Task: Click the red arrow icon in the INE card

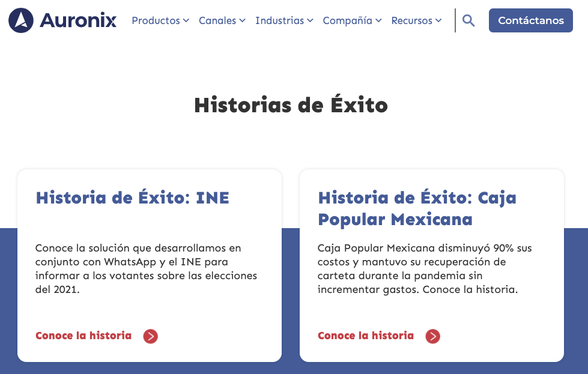Action: [x=150, y=336]
